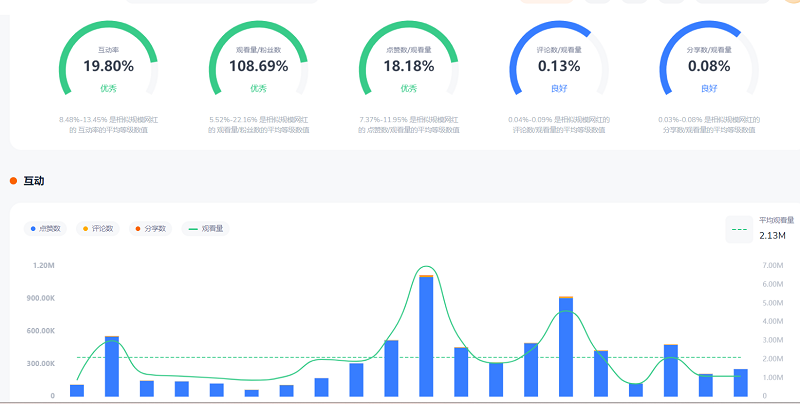The width and height of the screenshot is (800, 404).
Task: Click the rightmost bar in the chart
Action: click(x=741, y=383)
